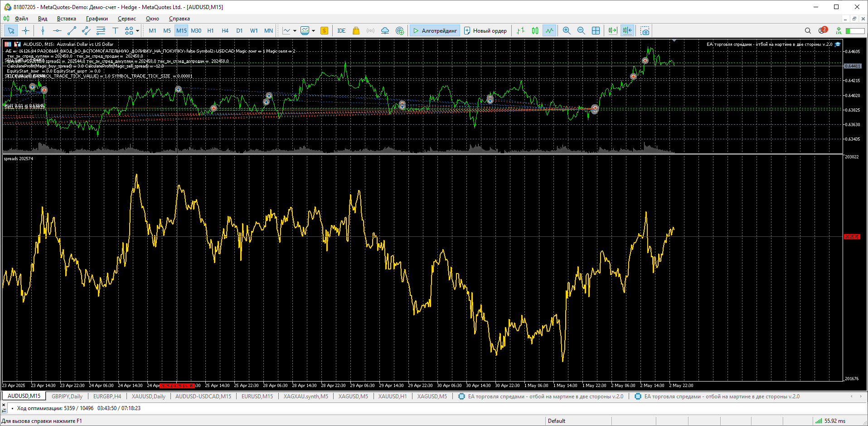Take a chart screenshot with camera icon
The image size is (868, 426).
645,31
